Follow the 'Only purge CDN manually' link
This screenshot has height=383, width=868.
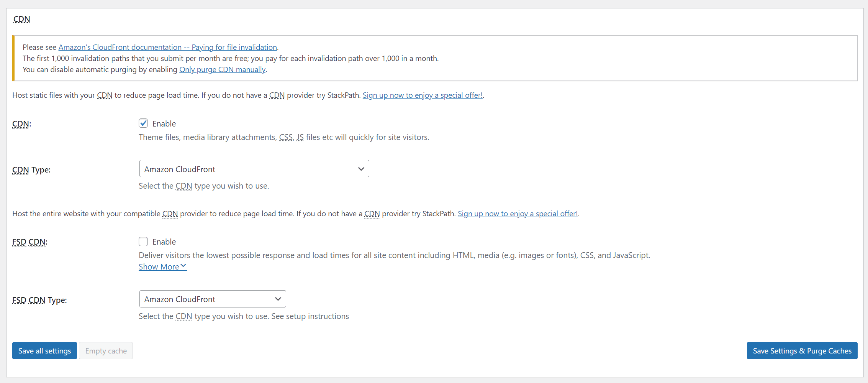222,69
